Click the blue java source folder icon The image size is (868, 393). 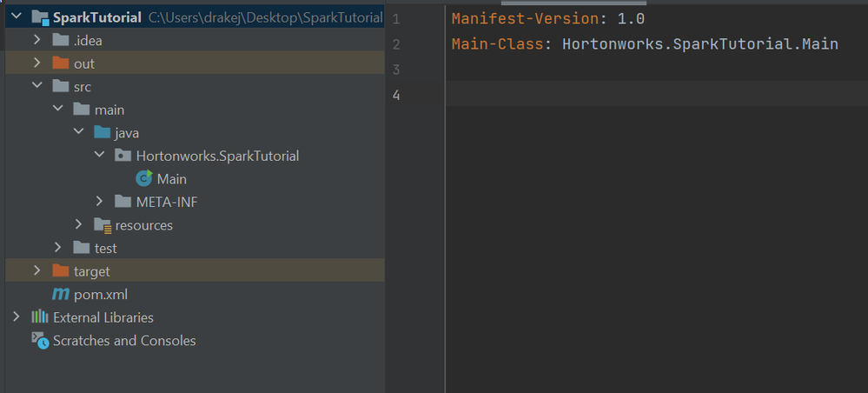(103, 132)
